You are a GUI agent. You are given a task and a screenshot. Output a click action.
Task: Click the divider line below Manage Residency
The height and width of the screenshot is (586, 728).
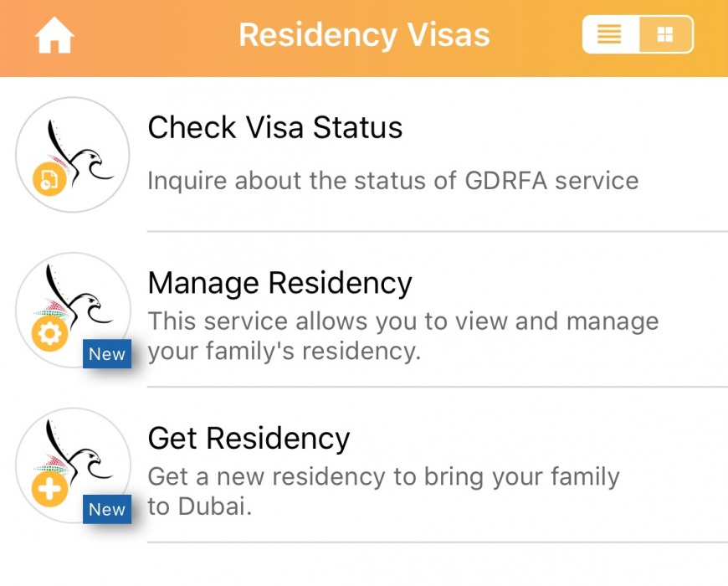(x=437, y=387)
